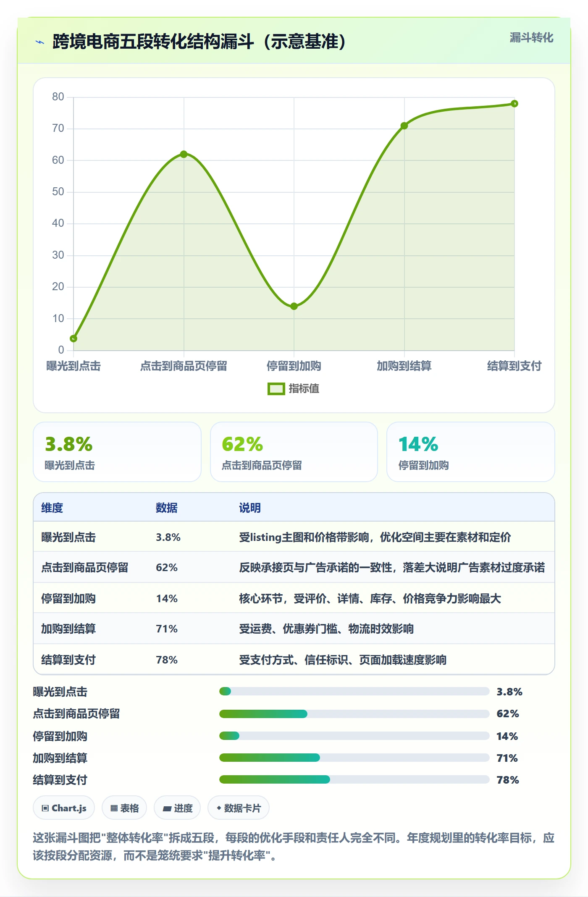Select the 曝光到点击 table row cell
The width and height of the screenshot is (588, 897).
pyautogui.click(x=68, y=537)
